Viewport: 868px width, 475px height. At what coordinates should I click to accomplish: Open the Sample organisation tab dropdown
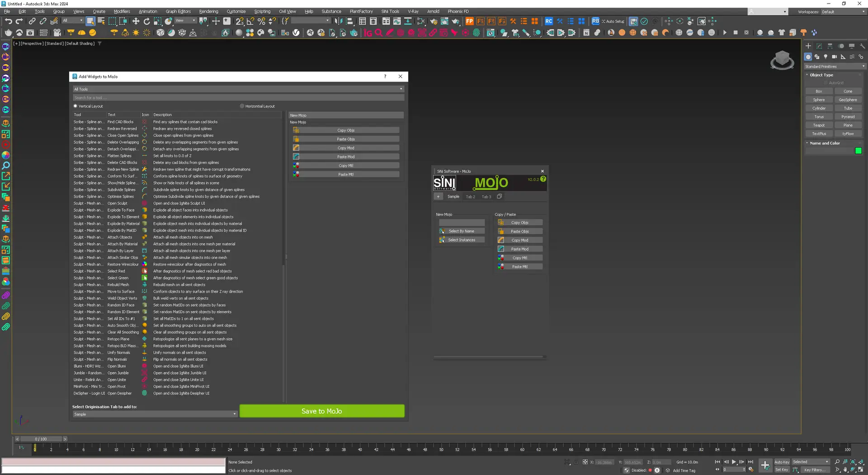pyautogui.click(x=155, y=414)
